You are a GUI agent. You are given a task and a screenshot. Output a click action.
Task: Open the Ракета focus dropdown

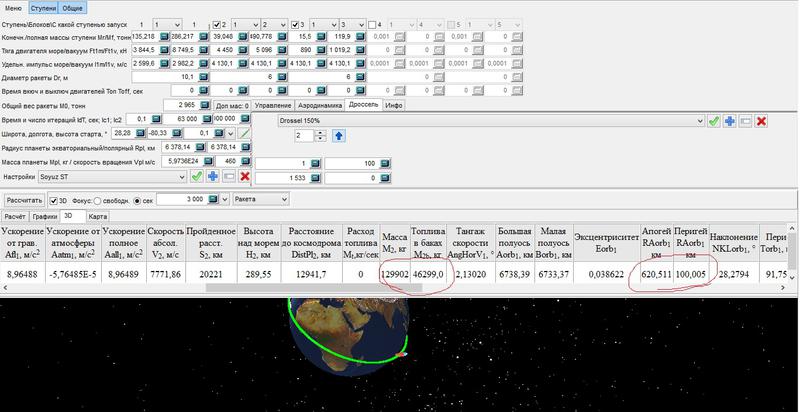284,199
